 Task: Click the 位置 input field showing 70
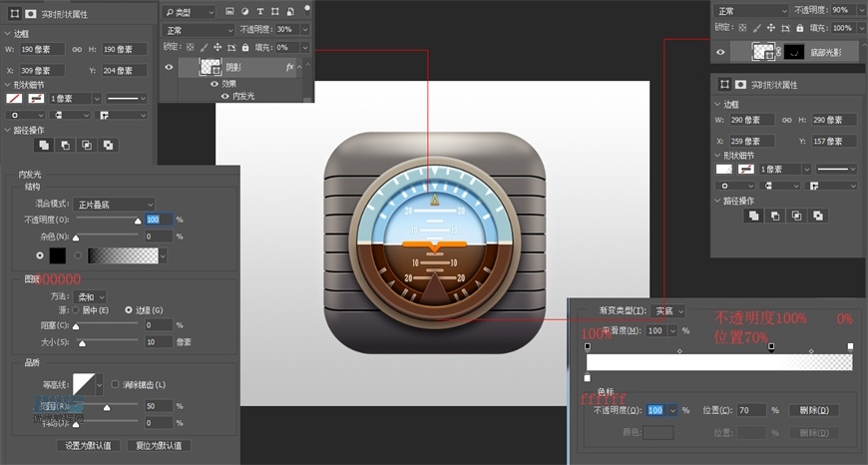point(753,410)
